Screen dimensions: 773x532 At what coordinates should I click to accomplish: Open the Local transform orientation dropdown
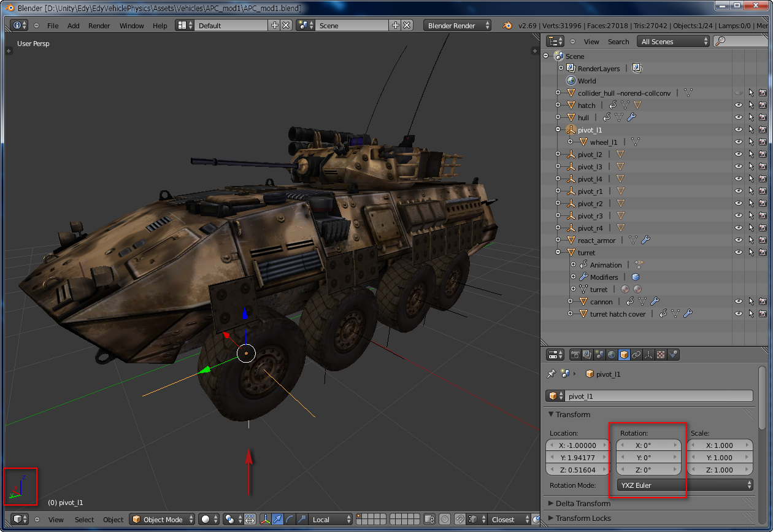coord(331,520)
